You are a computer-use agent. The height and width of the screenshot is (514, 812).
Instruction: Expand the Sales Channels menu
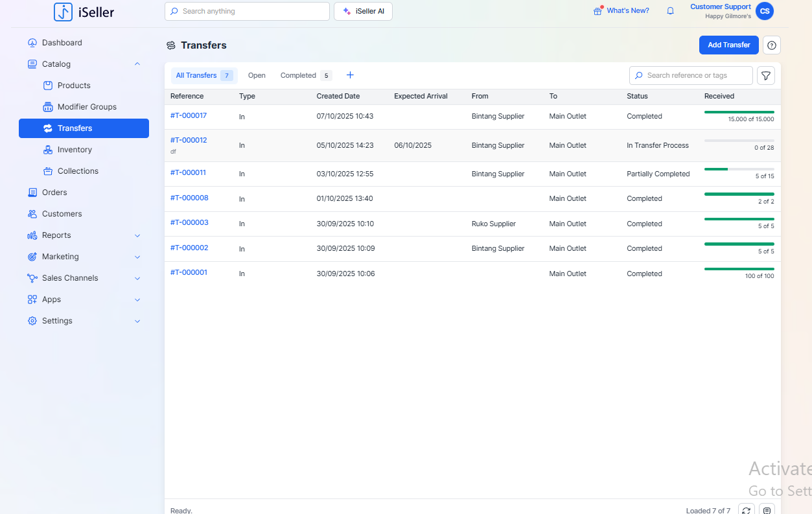(x=137, y=278)
